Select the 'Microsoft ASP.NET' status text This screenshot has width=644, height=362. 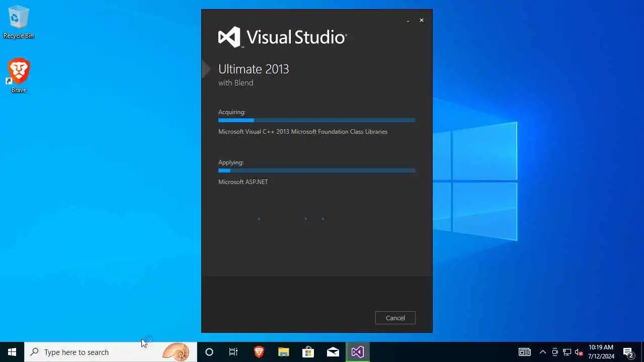[x=243, y=182]
